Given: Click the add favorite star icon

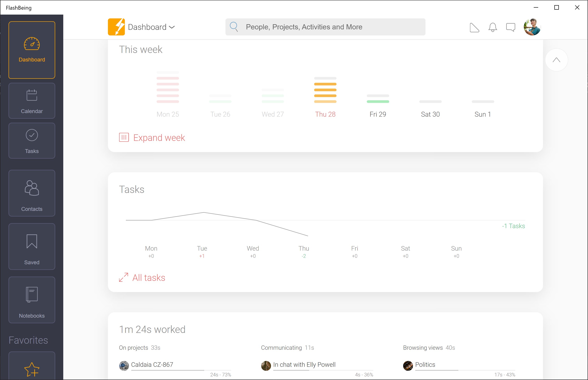Looking at the screenshot, I should click(32, 369).
